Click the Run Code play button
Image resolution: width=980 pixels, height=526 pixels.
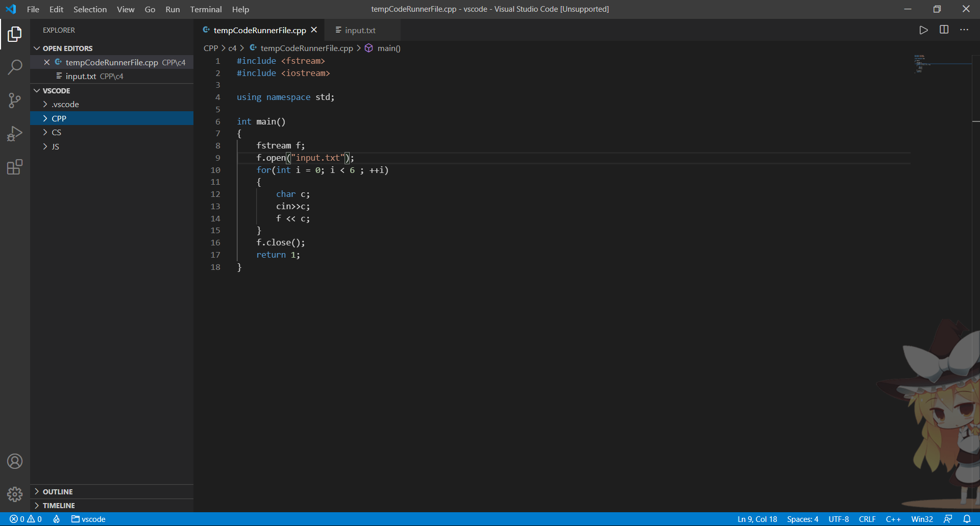[x=923, y=30]
